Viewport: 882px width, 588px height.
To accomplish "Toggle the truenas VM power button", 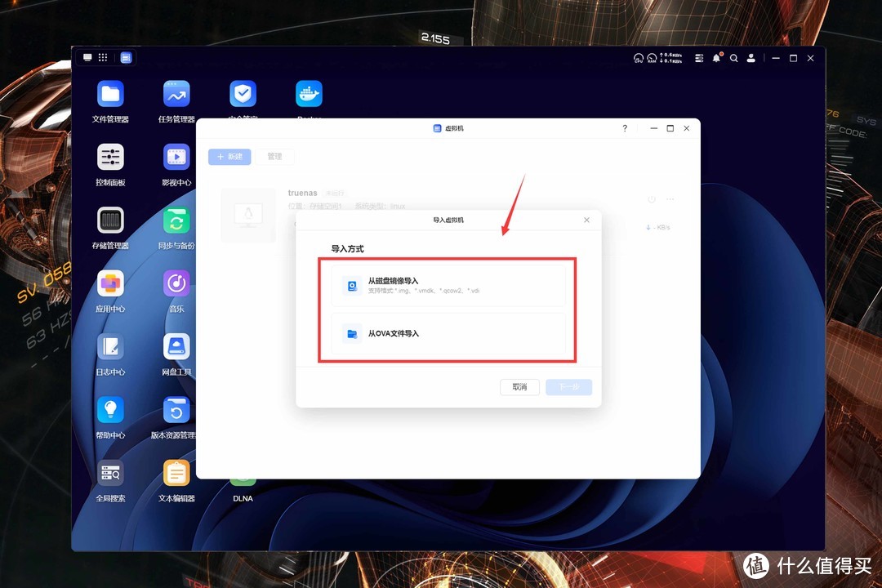I will pos(651,198).
